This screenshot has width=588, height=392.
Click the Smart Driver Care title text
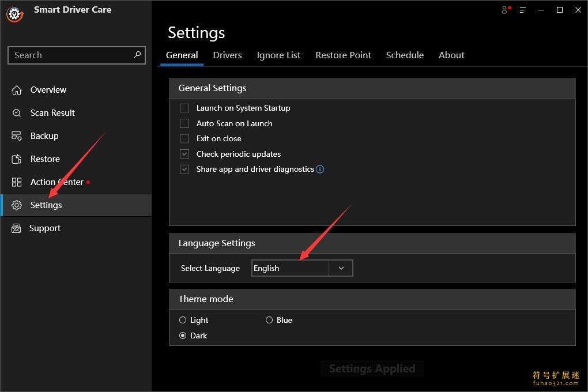point(73,10)
